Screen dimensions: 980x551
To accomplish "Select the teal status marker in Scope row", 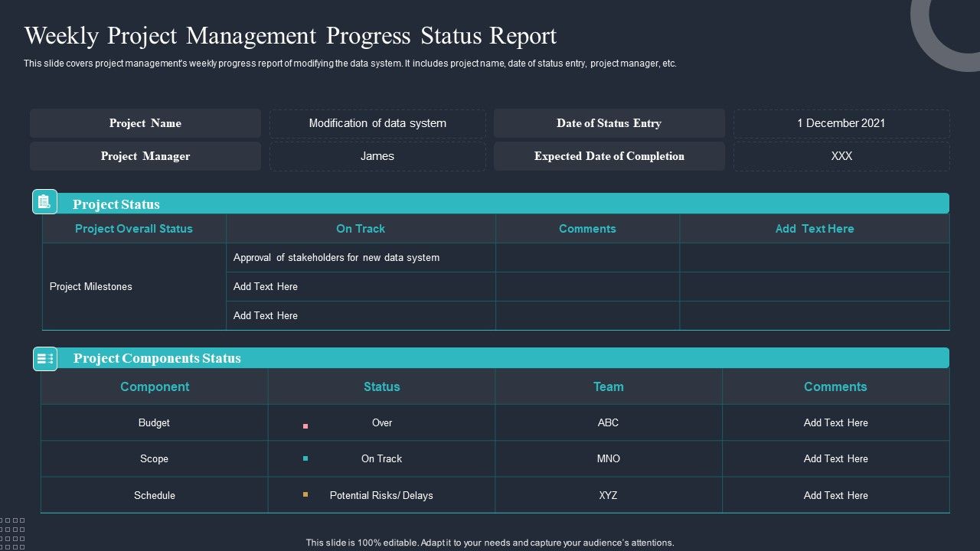I will (x=305, y=459).
